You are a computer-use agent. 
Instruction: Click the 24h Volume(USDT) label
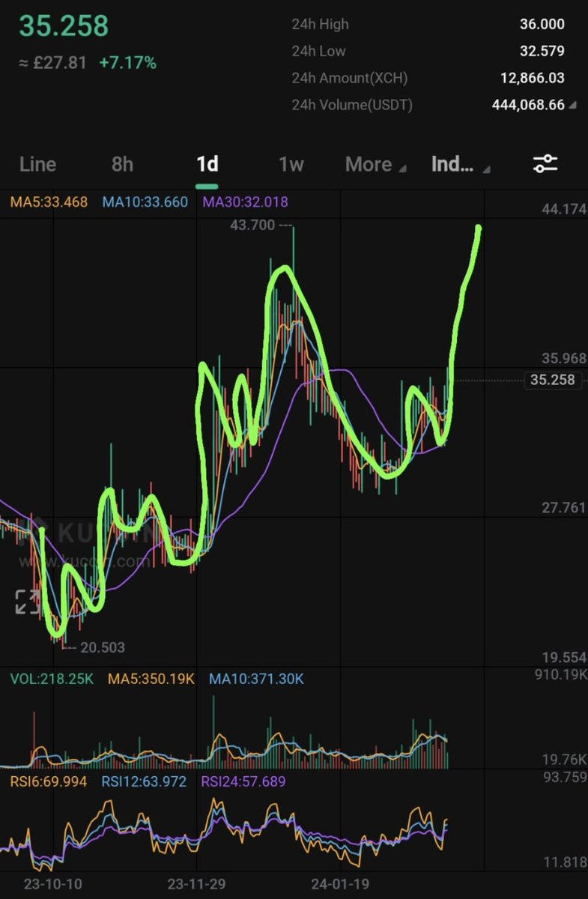point(353,106)
